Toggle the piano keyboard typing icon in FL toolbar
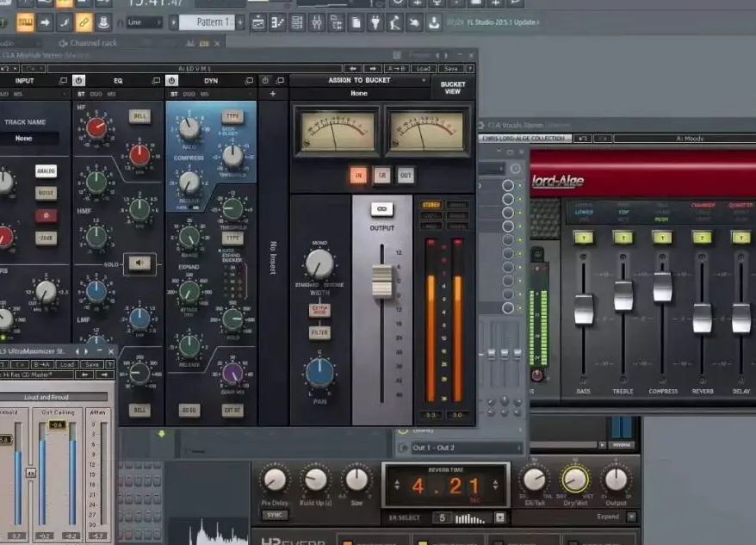The image size is (756, 545). click(x=25, y=22)
